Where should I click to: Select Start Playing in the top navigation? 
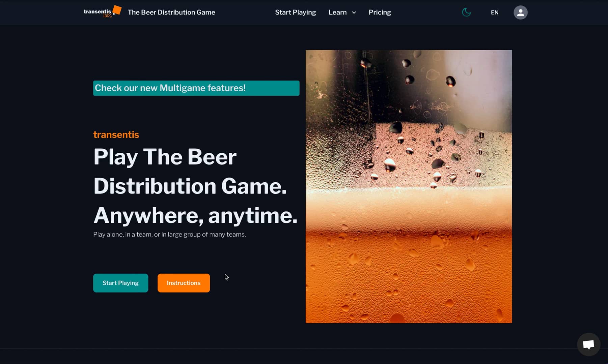coord(295,12)
